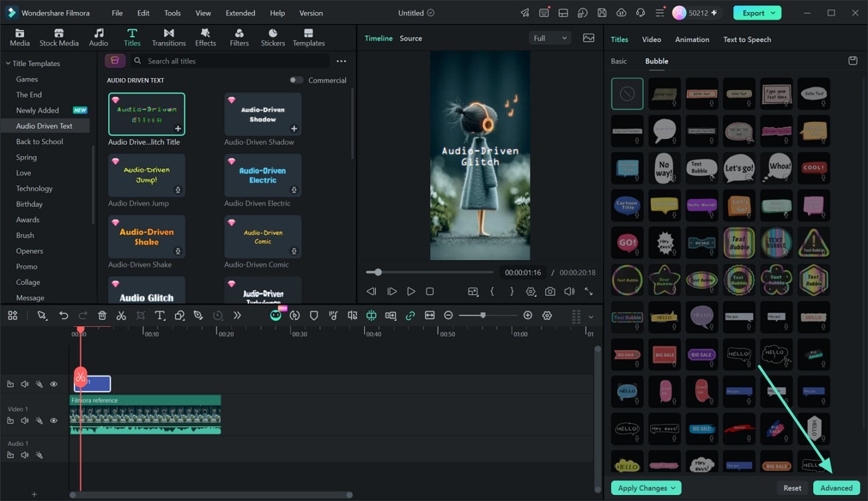Lock the Video 1 track
This screenshot has width=868, height=501.
click(10, 421)
